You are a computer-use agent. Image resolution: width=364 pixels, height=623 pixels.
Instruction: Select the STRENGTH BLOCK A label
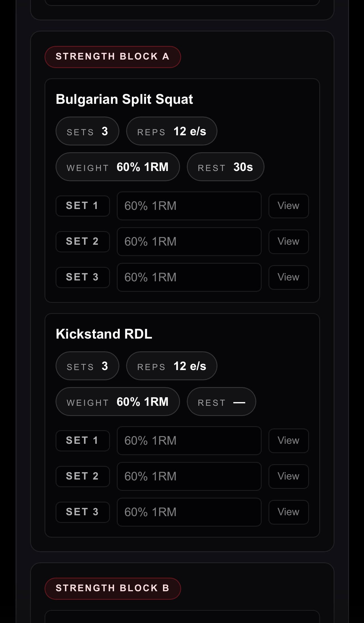point(113,57)
